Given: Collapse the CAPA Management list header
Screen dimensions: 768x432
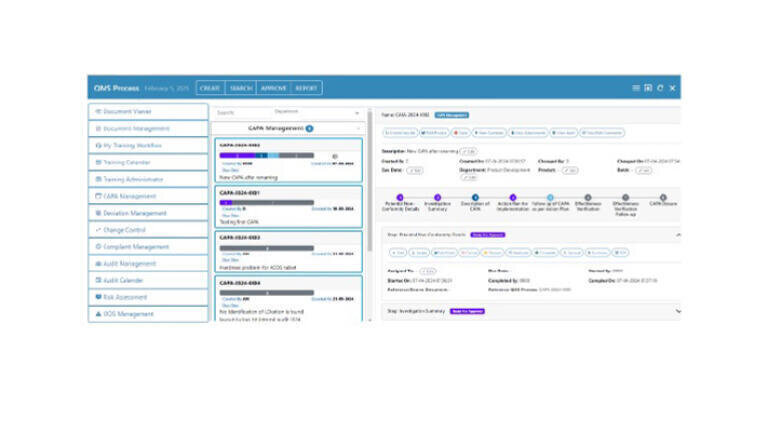Looking at the screenshot, I should (359, 129).
